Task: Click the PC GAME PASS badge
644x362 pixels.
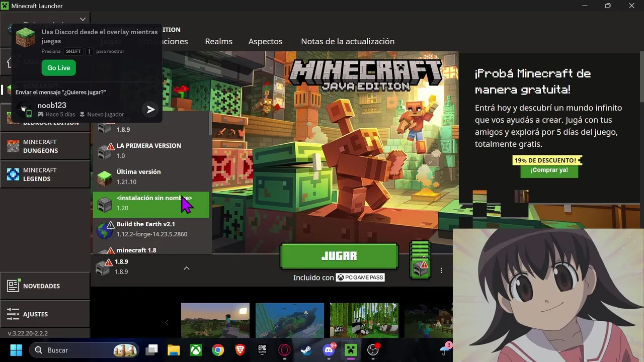Action: click(360, 278)
